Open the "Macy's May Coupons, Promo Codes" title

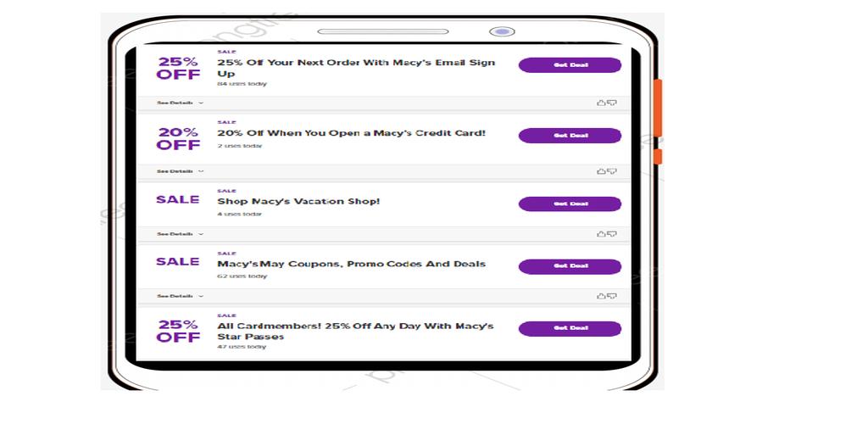(351, 264)
